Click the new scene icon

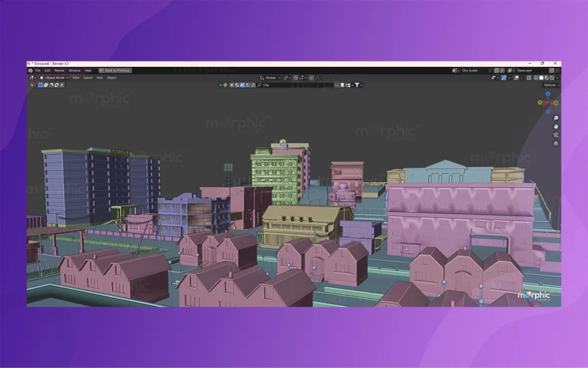coord(497,71)
